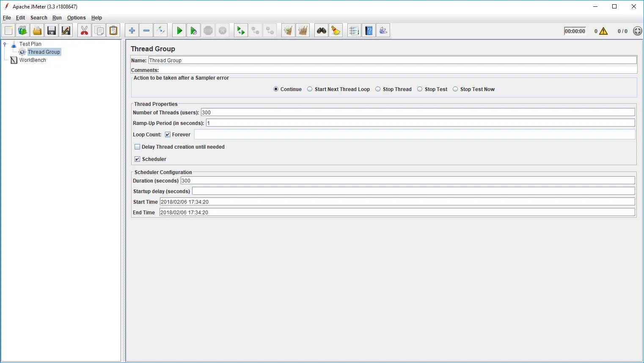Click the Duration (seconds) field
Image resolution: width=644 pixels, height=363 pixels.
pos(407,180)
